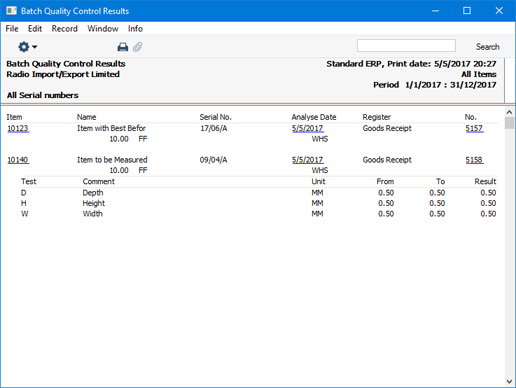This screenshot has height=388, width=516.
Task: Open item 10140 link
Action: [18, 160]
